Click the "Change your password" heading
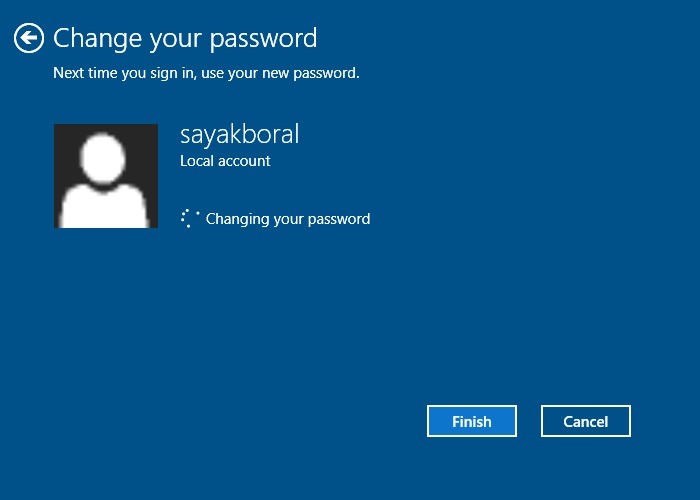Image resolution: width=700 pixels, height=500 pixels. [185, 38]
